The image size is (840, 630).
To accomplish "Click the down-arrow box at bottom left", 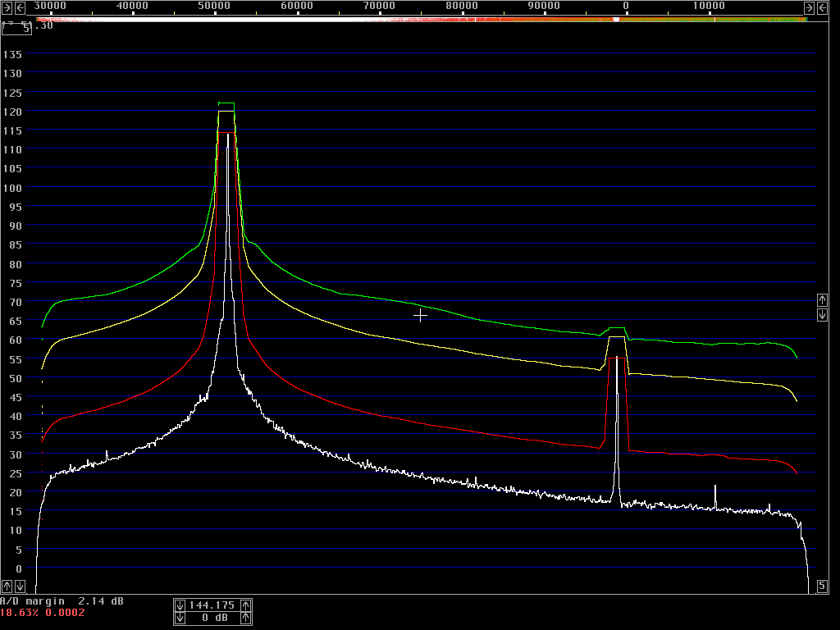I will click(20, 586).
